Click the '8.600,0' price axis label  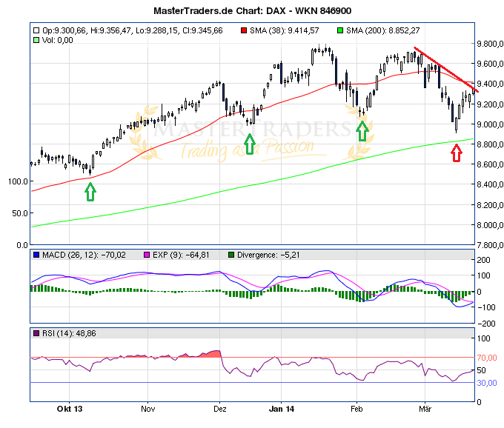[490, 164]
